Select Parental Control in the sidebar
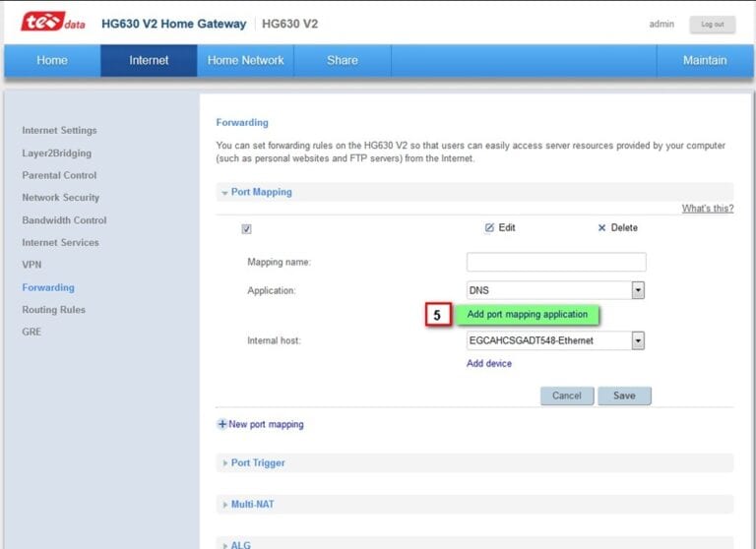Viewport: 756px width, 549px height. tap(59, 175)
